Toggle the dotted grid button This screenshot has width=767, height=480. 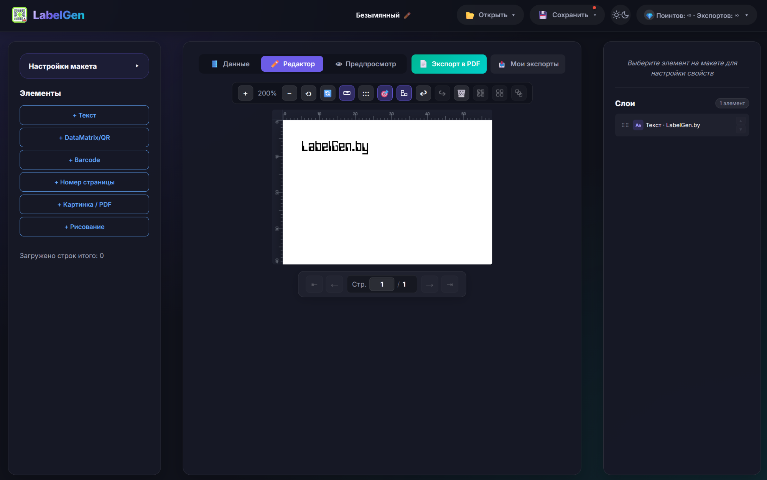click(365, 93)
